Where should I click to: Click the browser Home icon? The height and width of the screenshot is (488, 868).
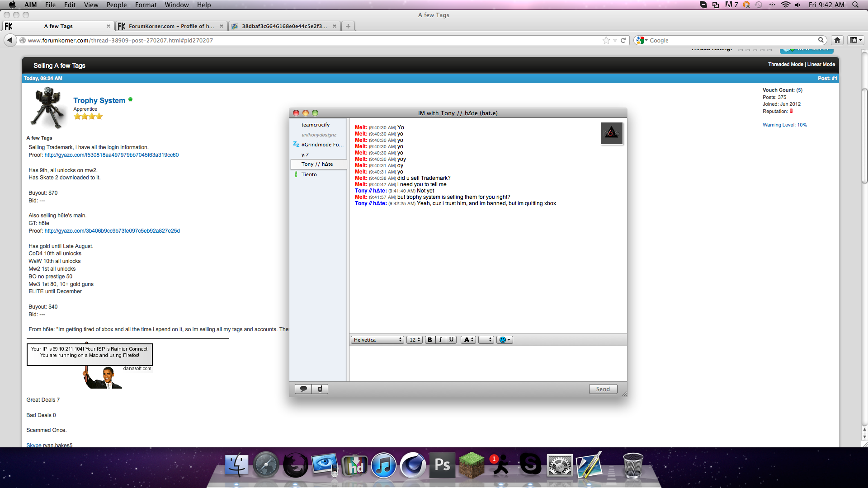tap(837, 40)
